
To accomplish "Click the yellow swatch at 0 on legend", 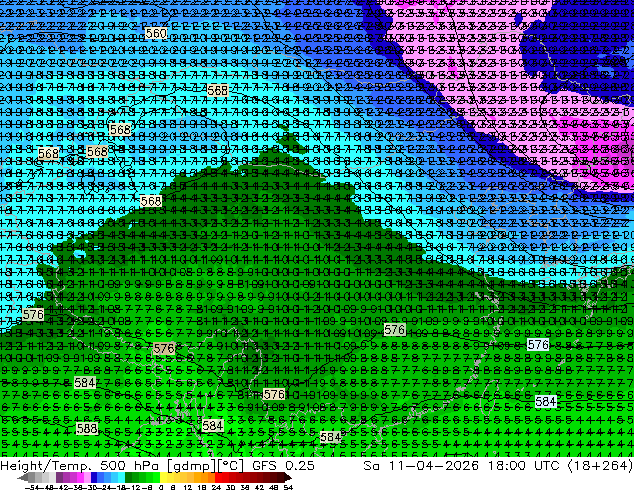I will (163, 477).
